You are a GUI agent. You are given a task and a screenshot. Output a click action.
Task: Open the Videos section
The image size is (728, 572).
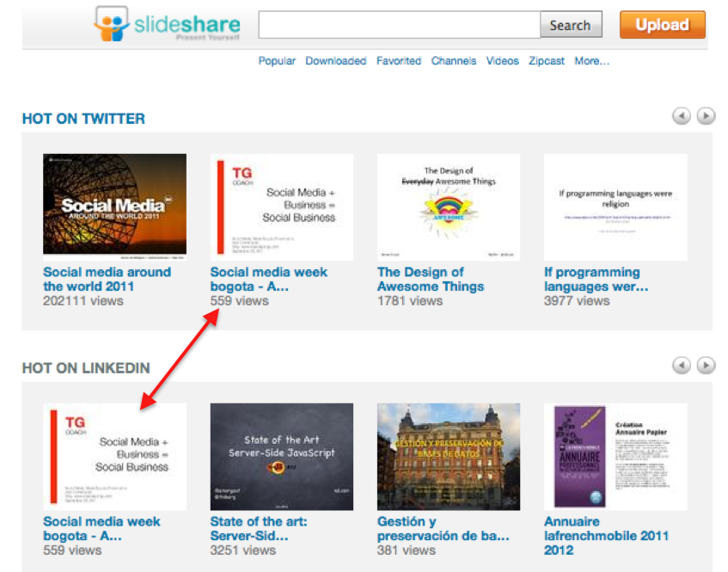tap(503, 61)
